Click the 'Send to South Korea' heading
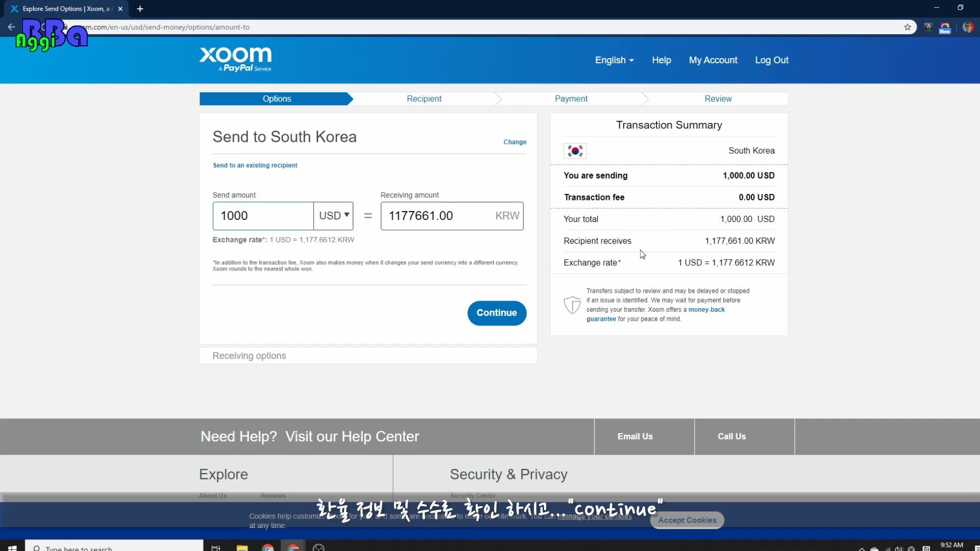Viewport: 980px width, 551px height. 284,137
